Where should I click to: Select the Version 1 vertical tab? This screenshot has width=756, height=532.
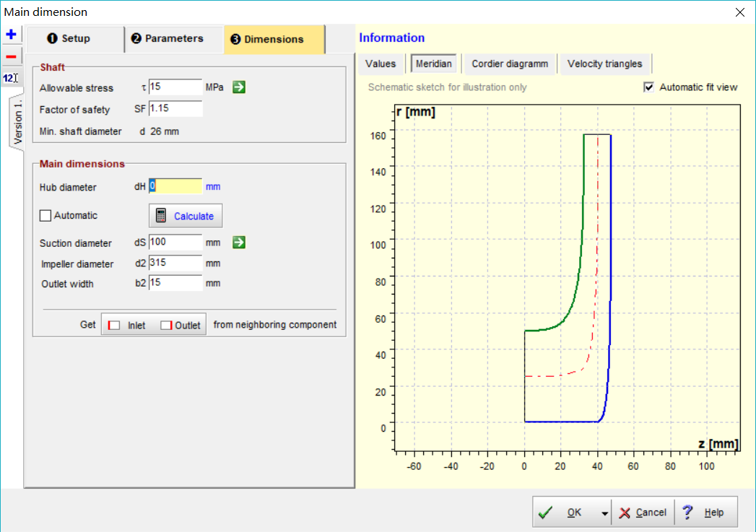click(18, 120)
